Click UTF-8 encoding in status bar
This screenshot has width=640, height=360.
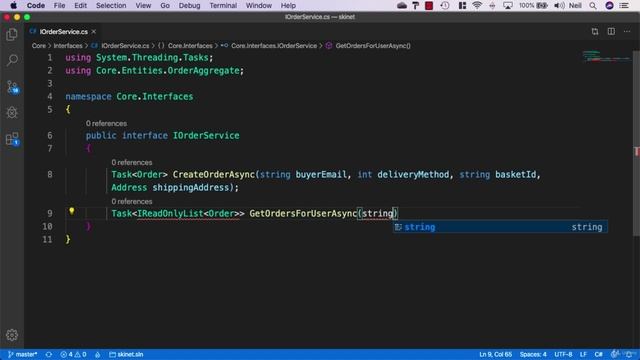coord(563,354)
